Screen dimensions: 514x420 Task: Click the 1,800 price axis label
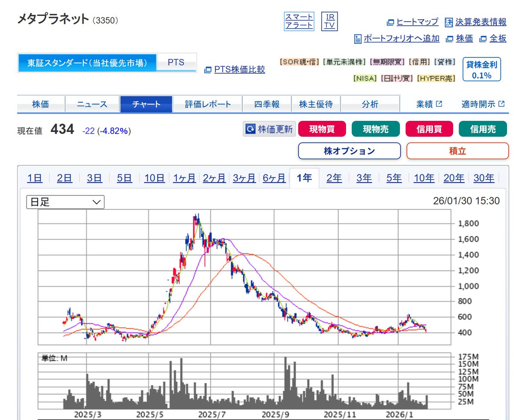coord(469,224)
